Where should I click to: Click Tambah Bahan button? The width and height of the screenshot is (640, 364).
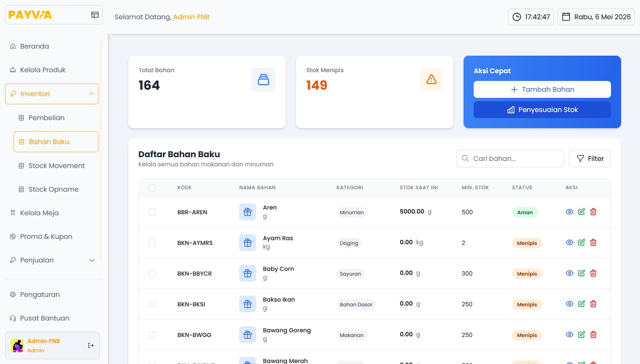click(x=542, y=89)
